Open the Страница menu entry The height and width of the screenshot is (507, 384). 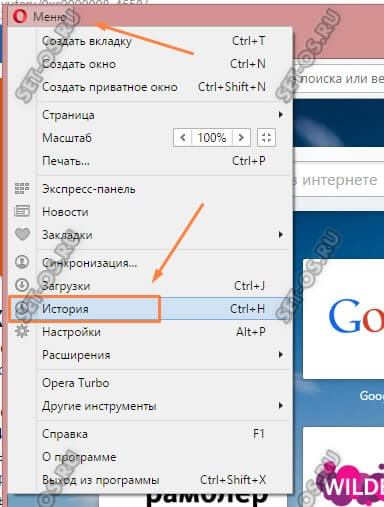pos(151,115)
